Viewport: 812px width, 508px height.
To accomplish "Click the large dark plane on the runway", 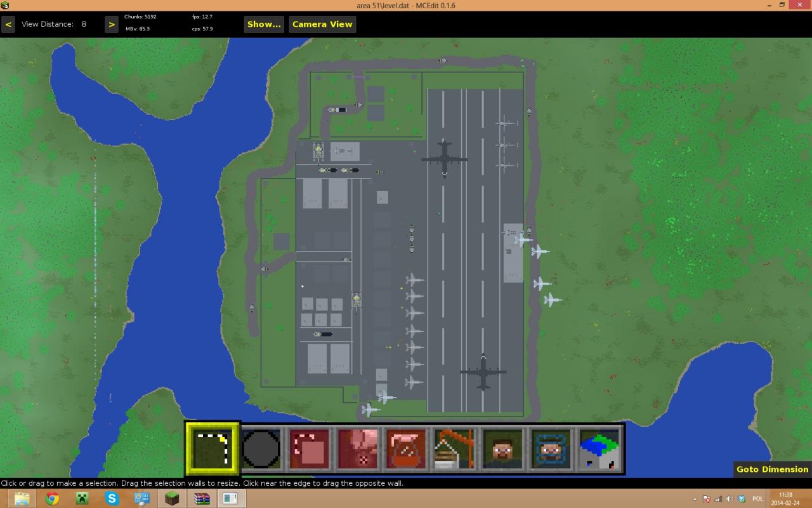I will (444, 158).
